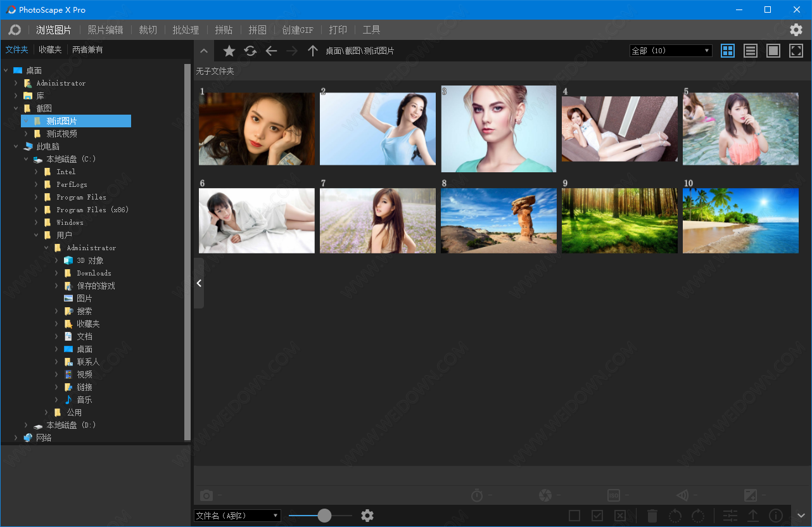Select thumbnail 10 with the tropical beach
The height and width of the screenshot is (527, 812).
740,220
